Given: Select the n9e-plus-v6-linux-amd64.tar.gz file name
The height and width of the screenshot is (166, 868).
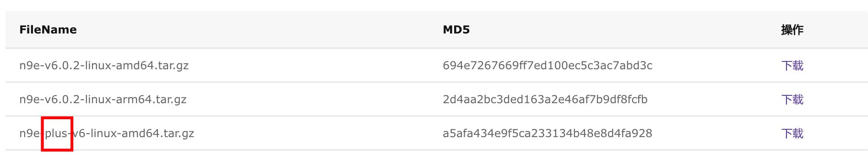Looking at the screenshot, I should 107,133.
